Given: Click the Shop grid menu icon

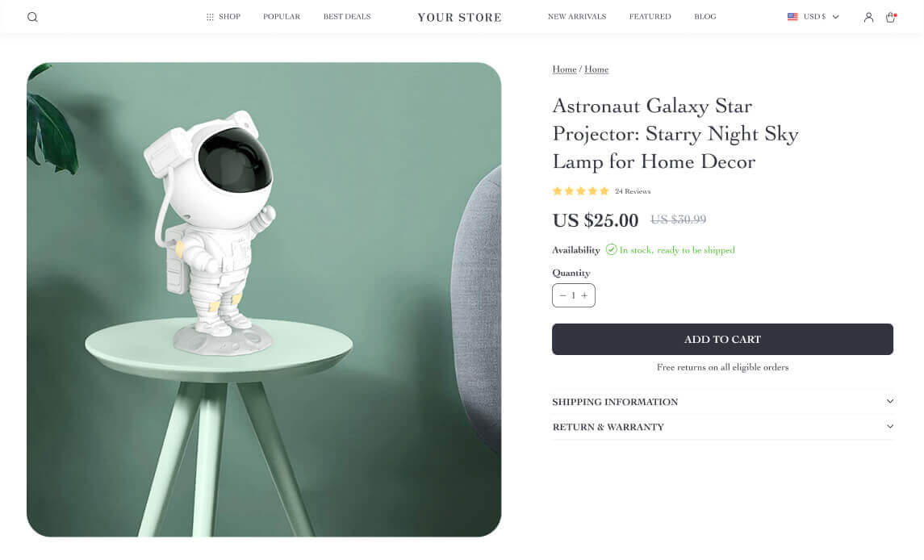Looking at the screenshot, I should pyautogui.click(x=210, y=17).
